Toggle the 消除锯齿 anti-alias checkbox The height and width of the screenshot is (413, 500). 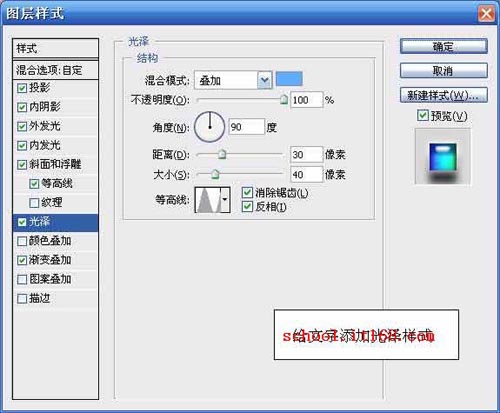click(247, 193)
